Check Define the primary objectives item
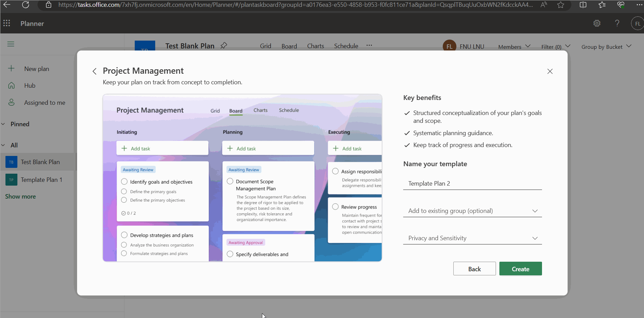644x318 pixels. click(124, 200)
